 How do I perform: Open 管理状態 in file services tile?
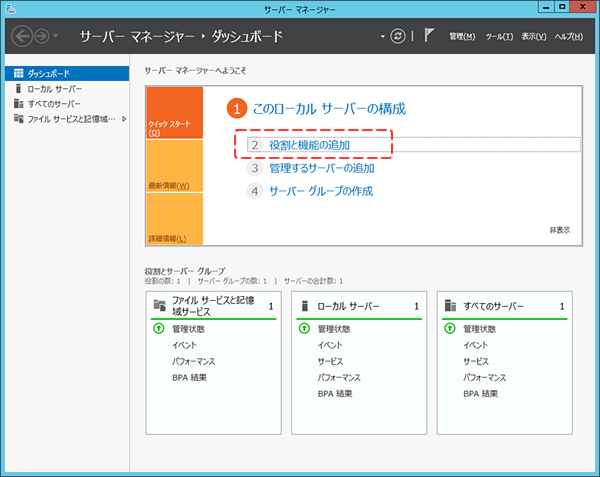188,329
